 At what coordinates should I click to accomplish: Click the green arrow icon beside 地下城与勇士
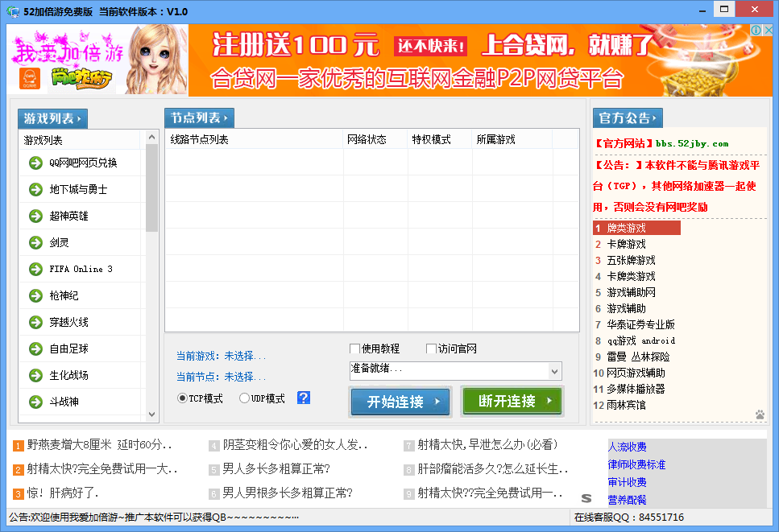(35, 189)
